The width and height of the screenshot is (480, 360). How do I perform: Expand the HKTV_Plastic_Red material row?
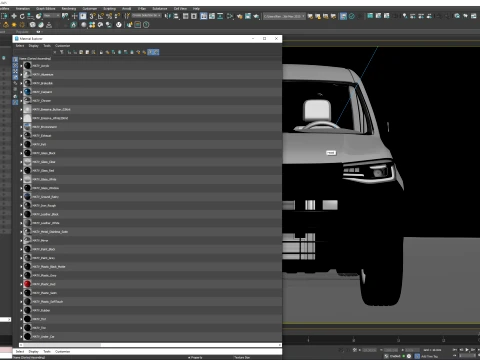(x=21, y=284)
